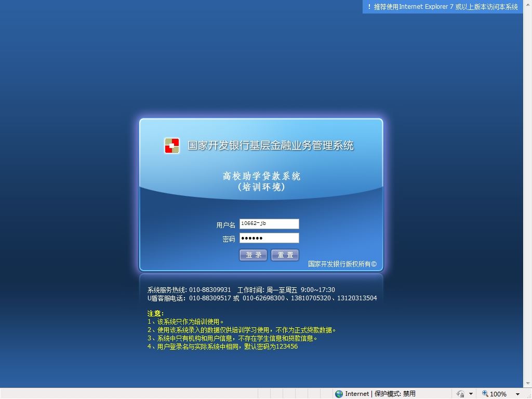Click the China Development Bank red logo
This screenshot has width=532, height=399.
pos(172,145)
